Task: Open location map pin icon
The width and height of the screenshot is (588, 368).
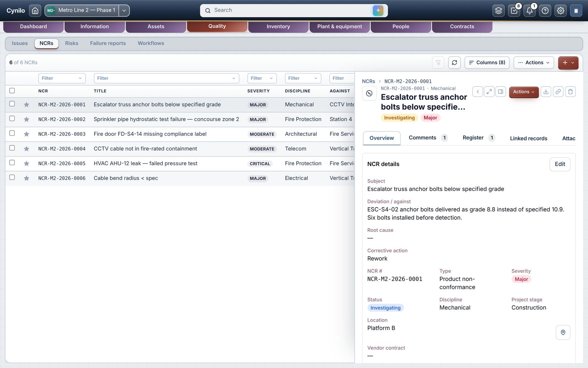Action: point(563,332)
